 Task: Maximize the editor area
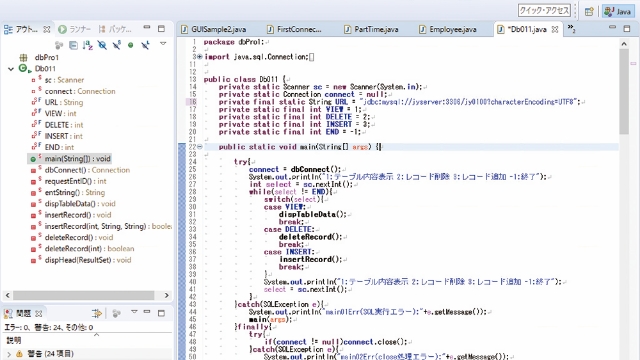pyautogui.click(x=627, y=28)
